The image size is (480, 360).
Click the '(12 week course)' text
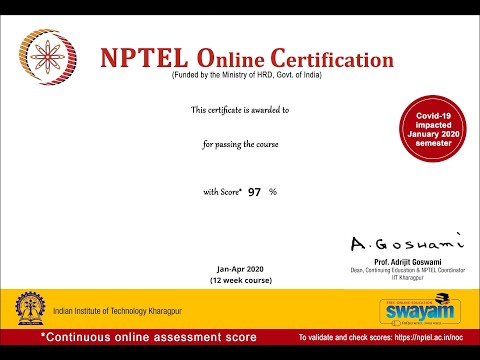click(x=241, y=280)
